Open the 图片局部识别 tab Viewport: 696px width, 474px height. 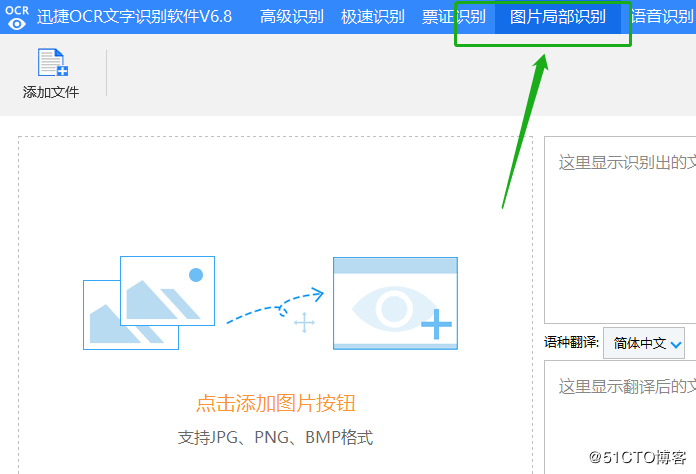tap(558, 17)
